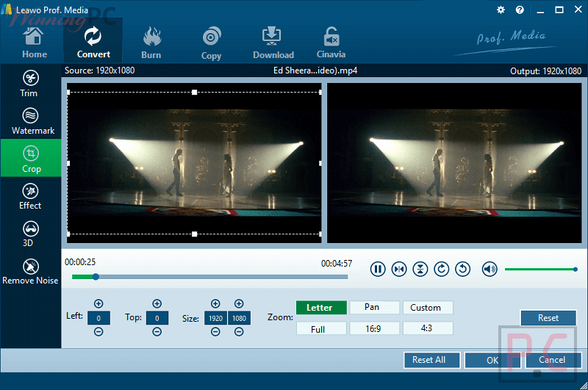588x390 pixels.
Task: Mute audio with the speaker icon
Action: click(490, 269)
